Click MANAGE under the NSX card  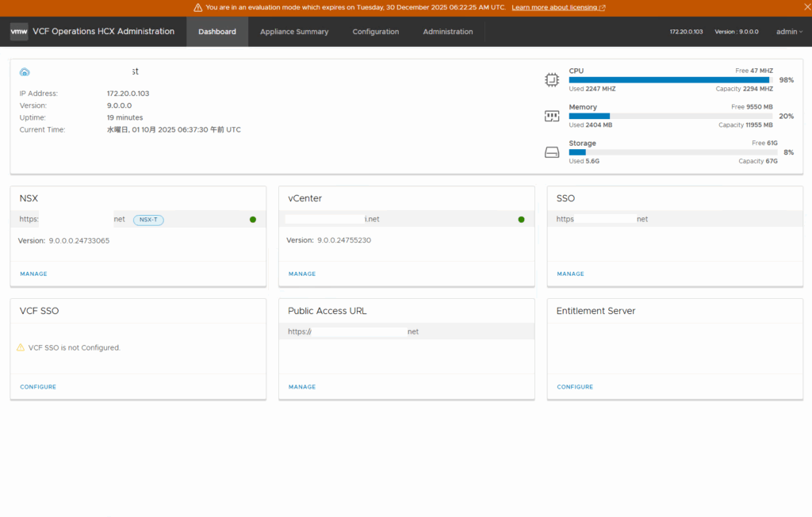[x=33, y=274]
